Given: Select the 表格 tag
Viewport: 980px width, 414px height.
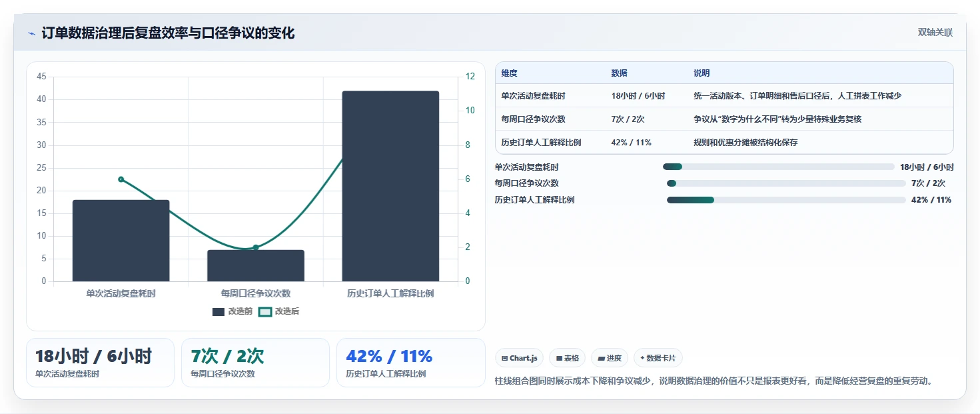Looking at the screenshot, I should [567, 358].
